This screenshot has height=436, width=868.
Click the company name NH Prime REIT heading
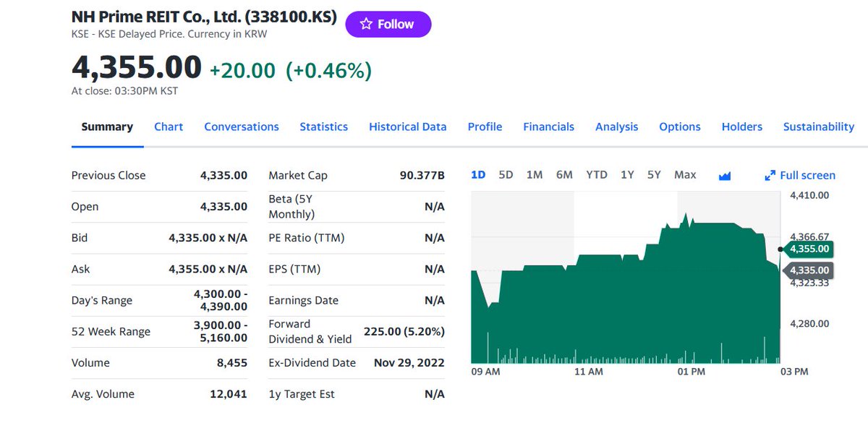pos(204,17)
